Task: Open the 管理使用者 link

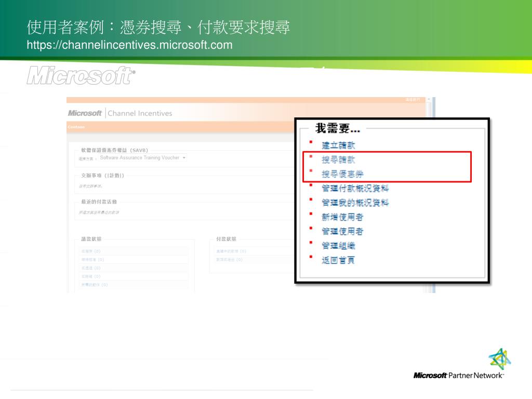Action: click(342, 231)
